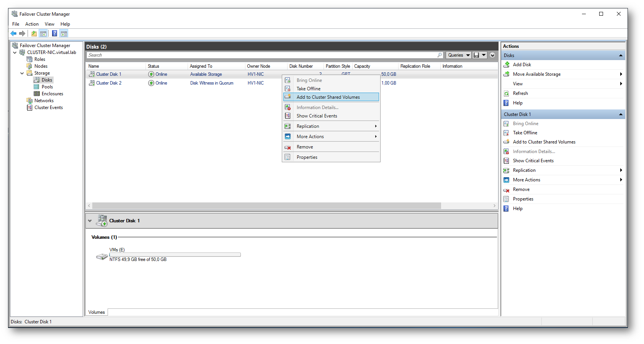Open the Action menu in the menu bar
Image resolution: width=644 pixels, height=344 pixels.
[x=32, y=24]
